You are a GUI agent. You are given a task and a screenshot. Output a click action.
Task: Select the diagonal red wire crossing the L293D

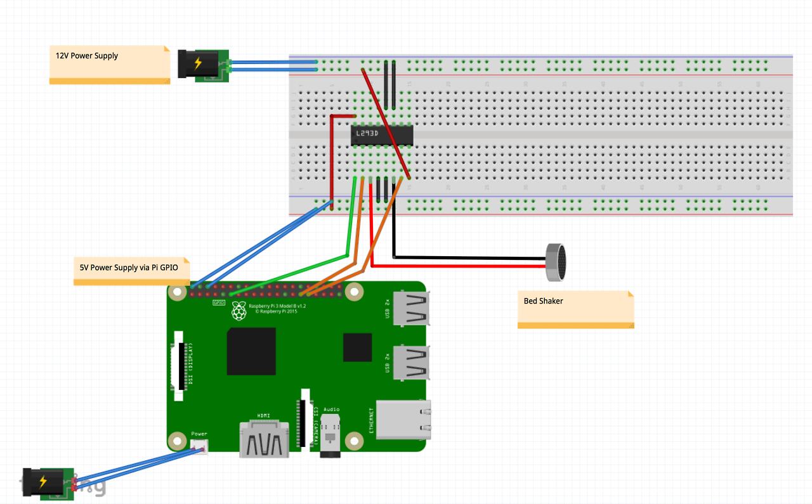pyautogui.click(x=386, y=123)
